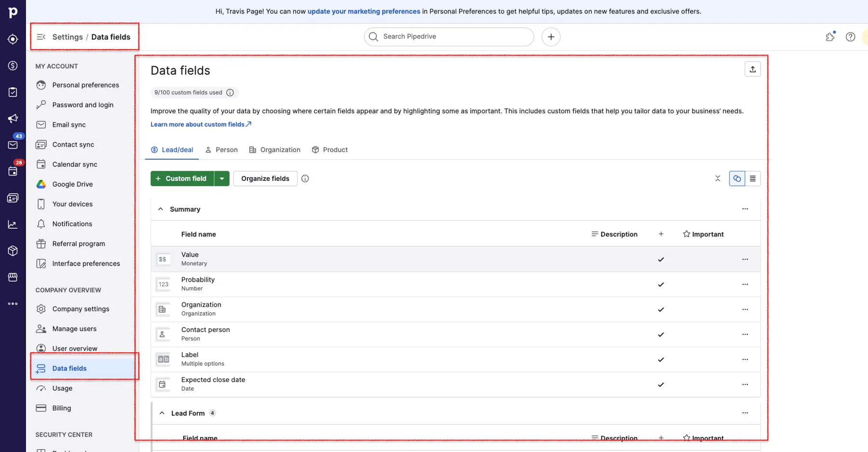The height and width of the screenshot is (452, 868).
Task: Open More dots in left rail
Action: 13,304
